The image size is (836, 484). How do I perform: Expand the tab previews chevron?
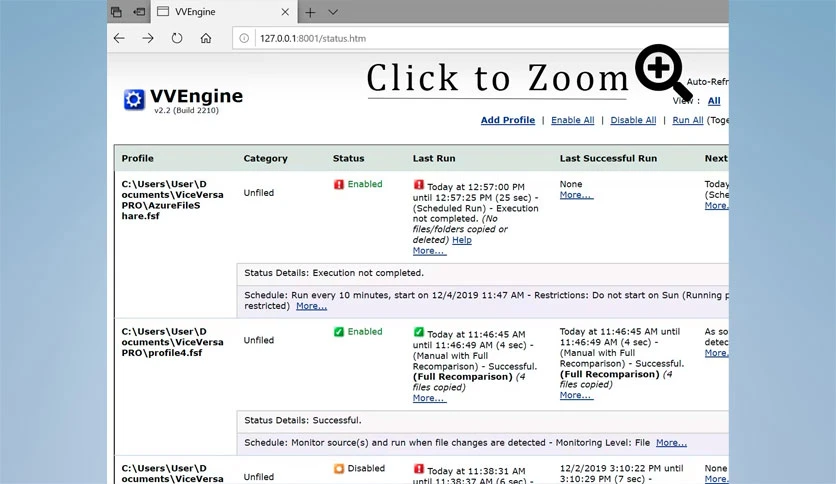[x=333, y=12]
